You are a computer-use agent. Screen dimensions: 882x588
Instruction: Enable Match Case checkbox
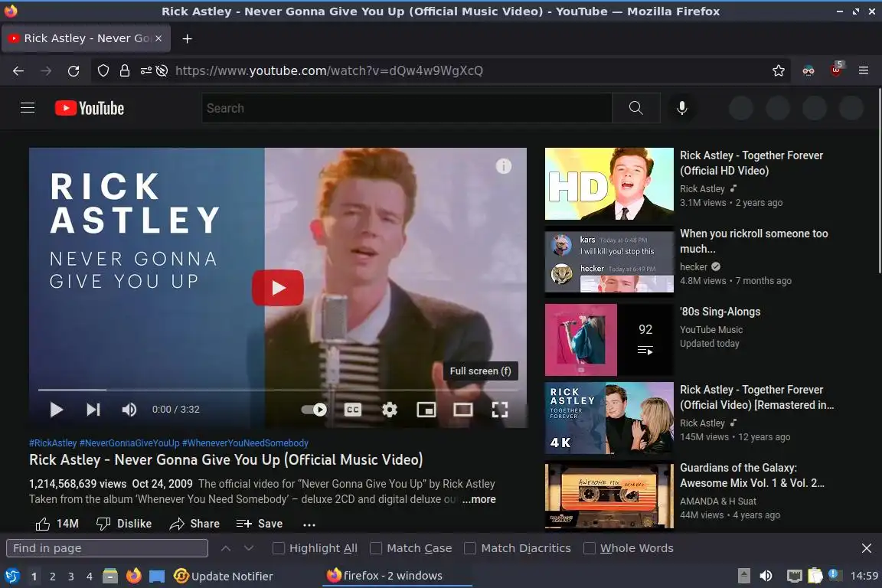tap(377, 548)
